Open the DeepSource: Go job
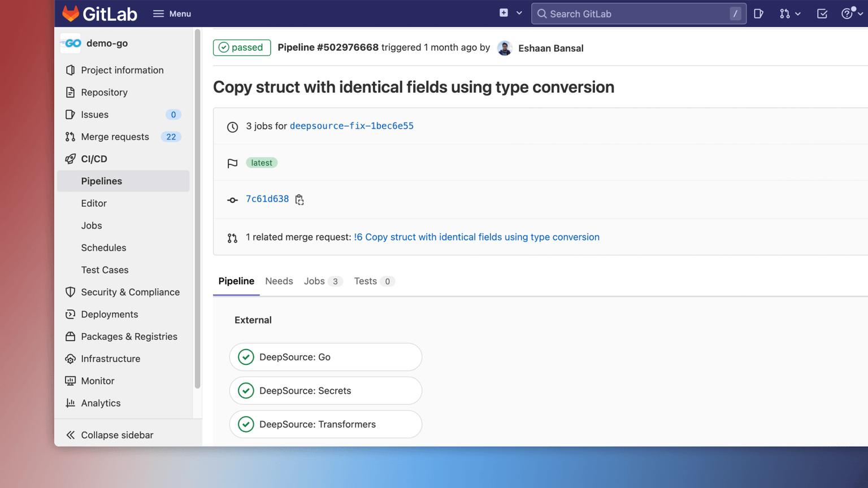 coord(325,357)
